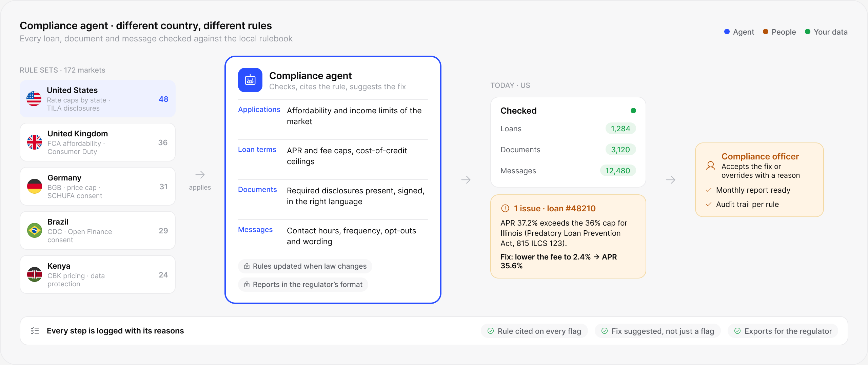Screen dimensions: 868x365
Task: Click the Reports in the regulator's format chip
Action: 303,285
